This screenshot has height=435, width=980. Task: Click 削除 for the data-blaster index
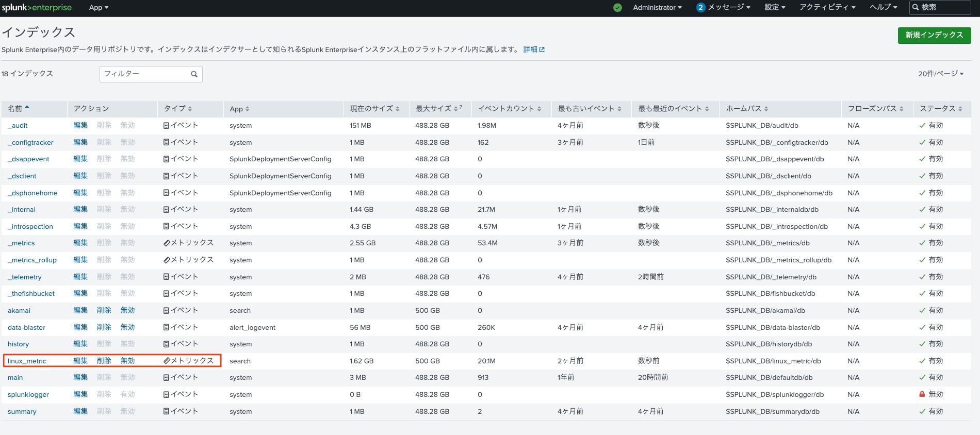click(x=104, y=327)
